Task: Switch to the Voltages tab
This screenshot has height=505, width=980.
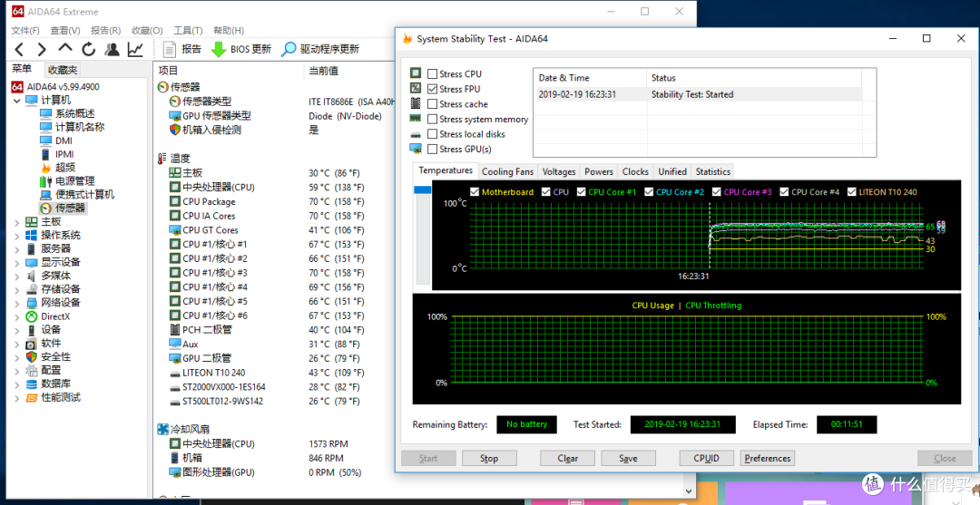Action: [x=559, y=171]
